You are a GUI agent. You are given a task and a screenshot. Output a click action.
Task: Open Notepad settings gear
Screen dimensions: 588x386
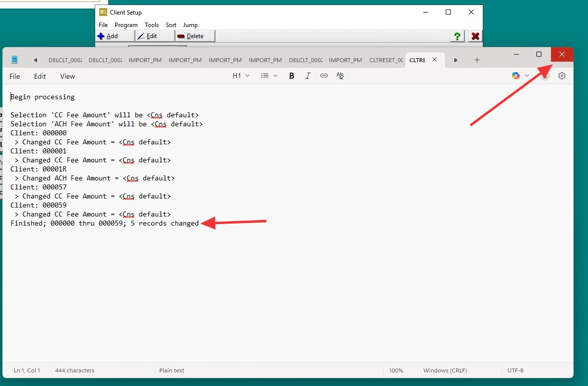coord(562,76)
